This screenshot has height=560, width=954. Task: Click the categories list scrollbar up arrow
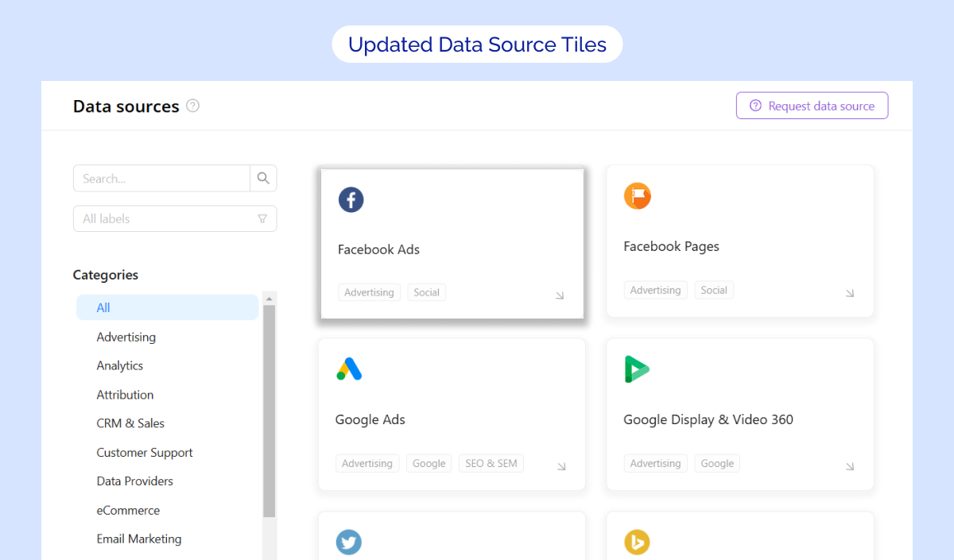pos(269,299)
